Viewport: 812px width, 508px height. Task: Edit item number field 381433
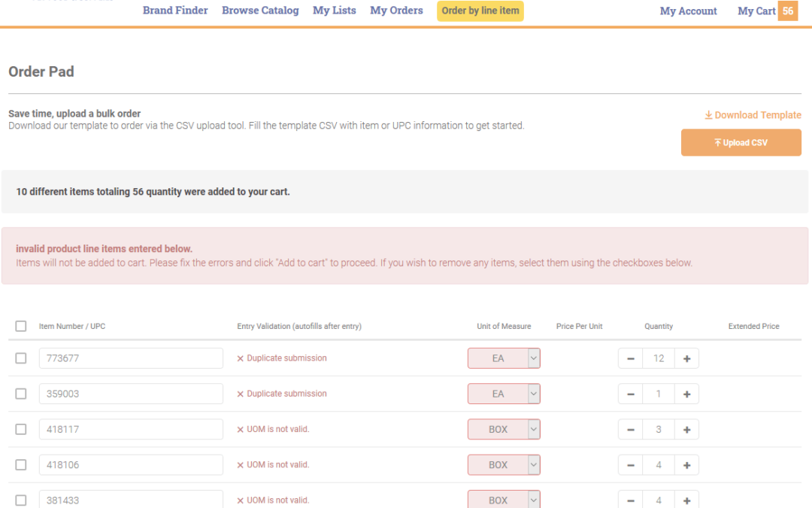(x=131, y=499)
